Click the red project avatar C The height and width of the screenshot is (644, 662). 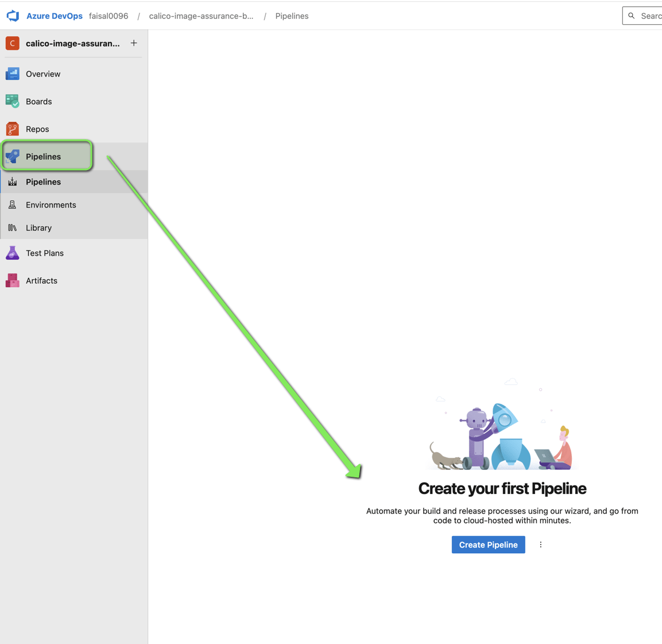click(x=13, y=44)
